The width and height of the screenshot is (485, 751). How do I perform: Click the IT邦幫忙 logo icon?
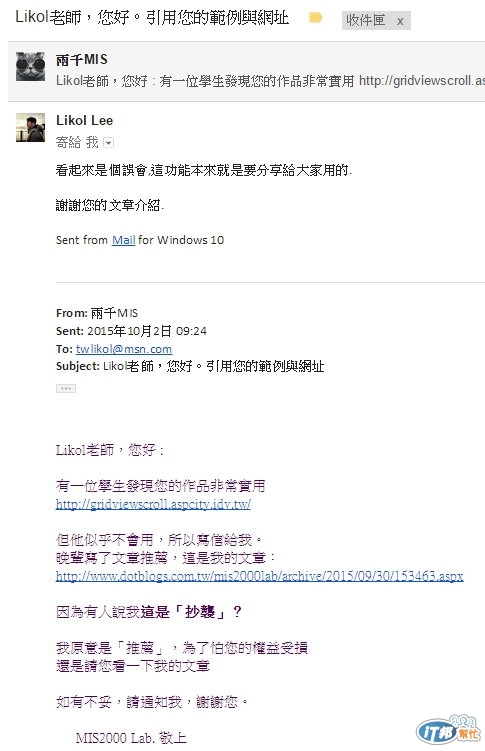pos(449,731)
